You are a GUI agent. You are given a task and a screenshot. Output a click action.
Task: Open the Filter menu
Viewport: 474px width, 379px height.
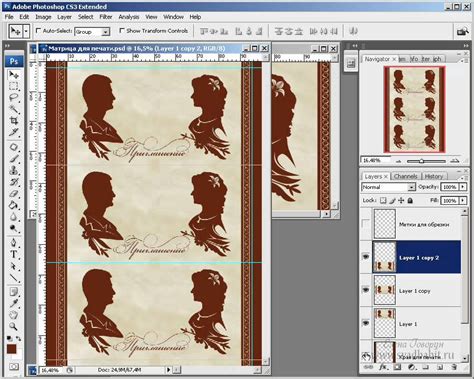click(106, 17)
